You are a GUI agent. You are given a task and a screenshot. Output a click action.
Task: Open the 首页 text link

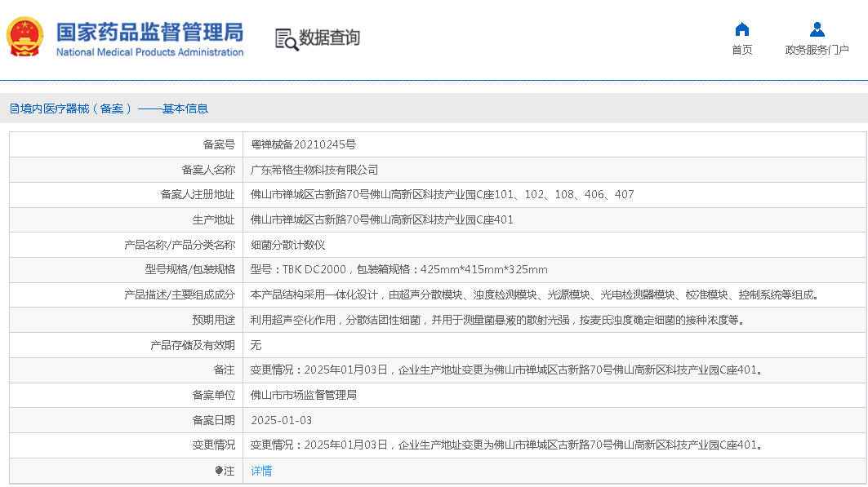[741, 50]
